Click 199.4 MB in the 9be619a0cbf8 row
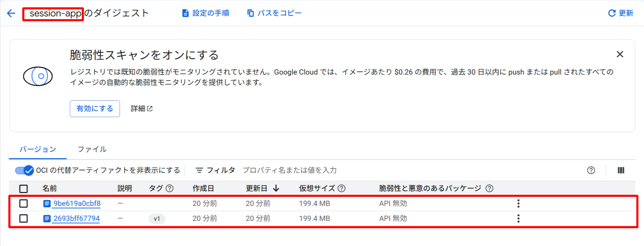Image resolution: width=644 pixels, height=246 pixels. (314, 203)
